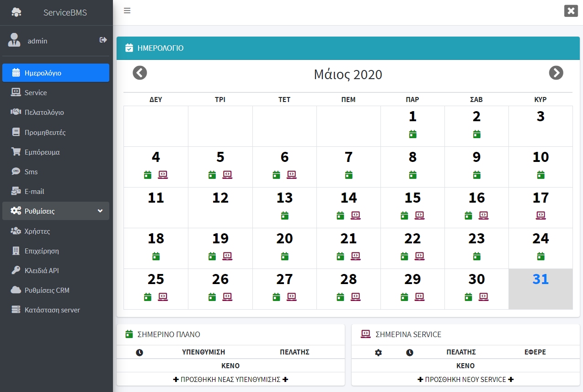Screen dimensions: 583x392
Task: Collapse settings using the chevron arrow
Action: [x=100, y=211]
